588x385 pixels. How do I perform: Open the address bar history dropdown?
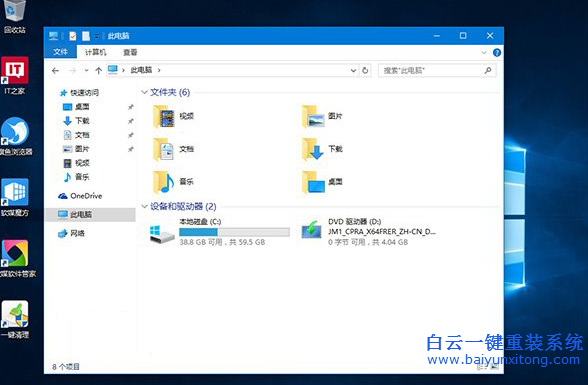click(353, 70)
